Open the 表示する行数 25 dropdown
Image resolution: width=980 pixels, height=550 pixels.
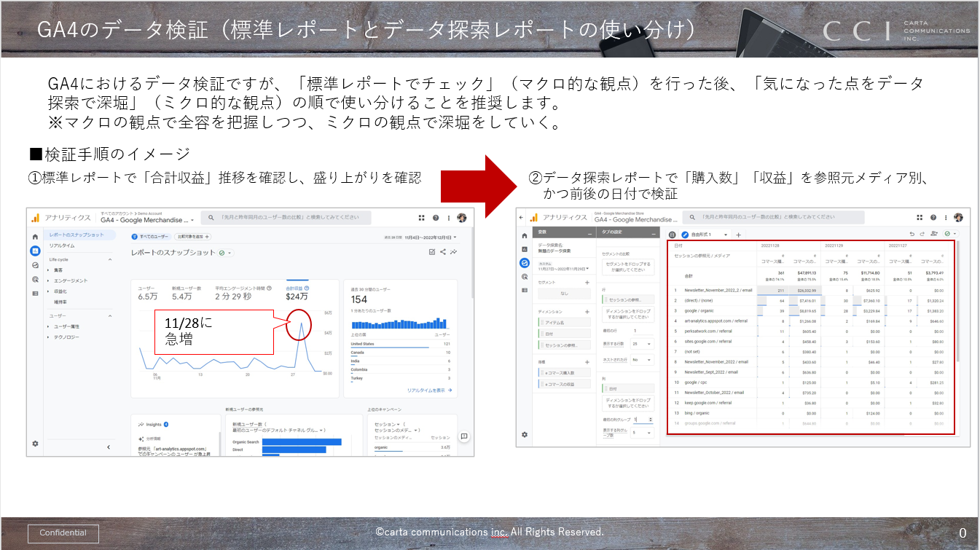[642, 344]
